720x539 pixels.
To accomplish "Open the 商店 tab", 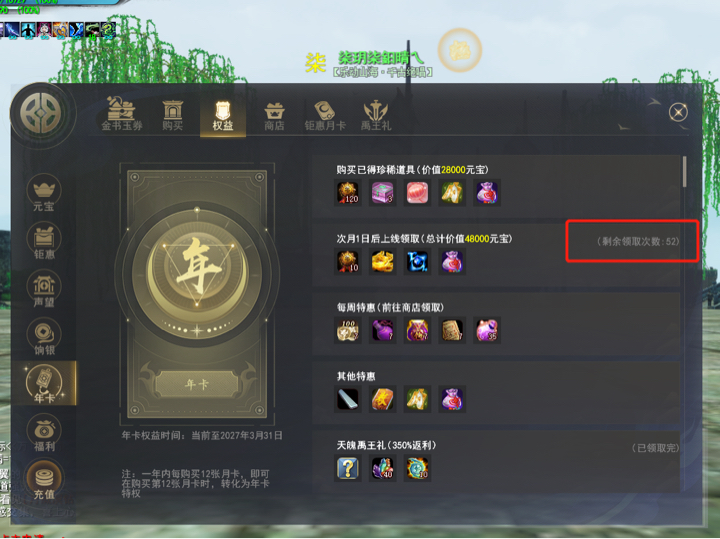I will [x=274, y=117].
